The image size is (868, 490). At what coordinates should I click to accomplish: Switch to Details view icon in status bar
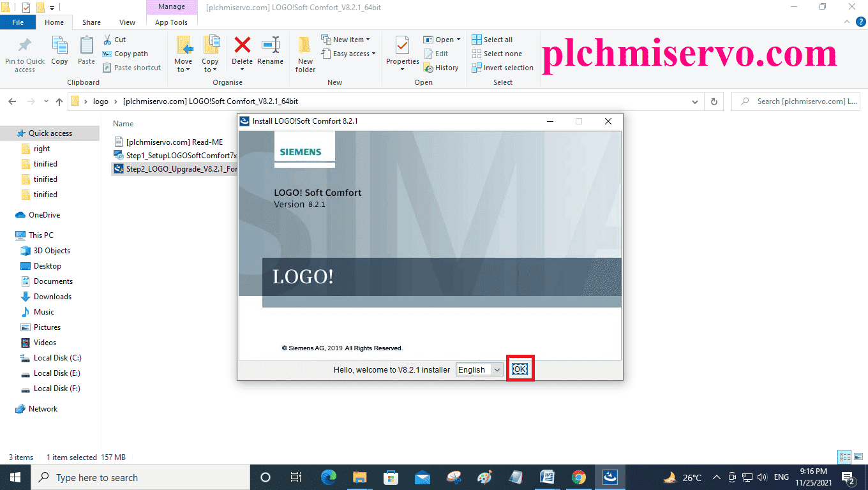(844, 457)
